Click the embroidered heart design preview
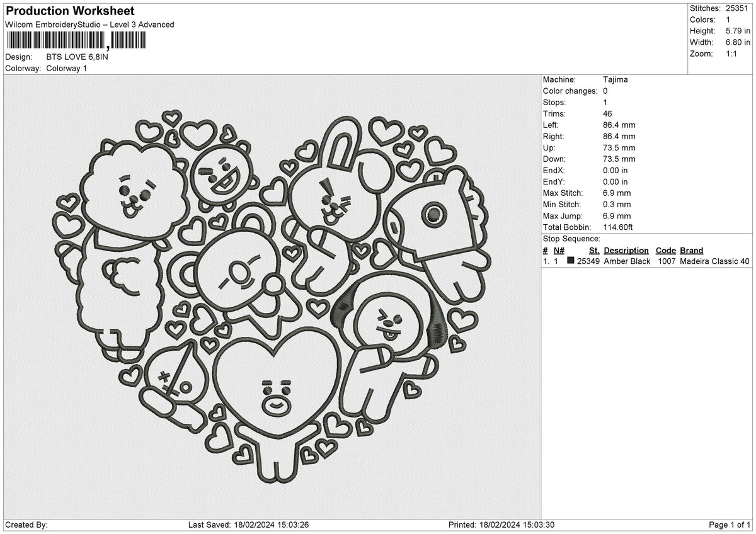Image resolution: width=756 pixels, height=534 pixels. (271, 296)
